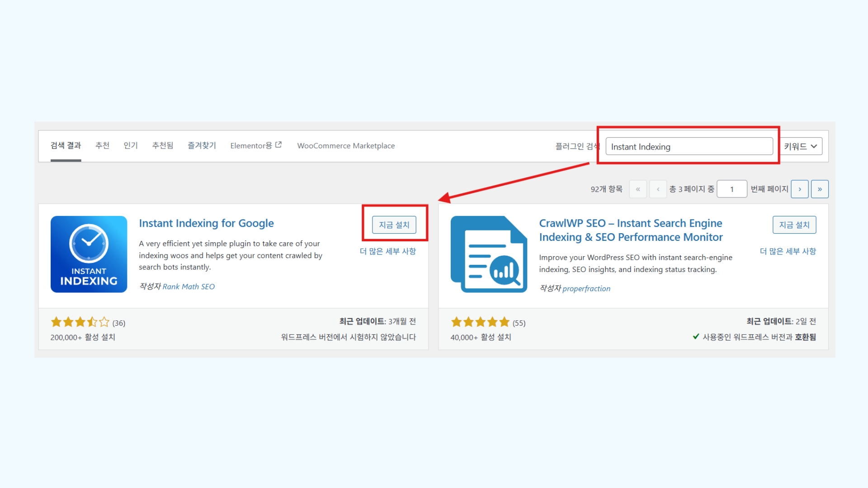Screen dimensions: 868x488
Task: Open the 키워드 search filter dropdown
Action: (x=801, y=146)
